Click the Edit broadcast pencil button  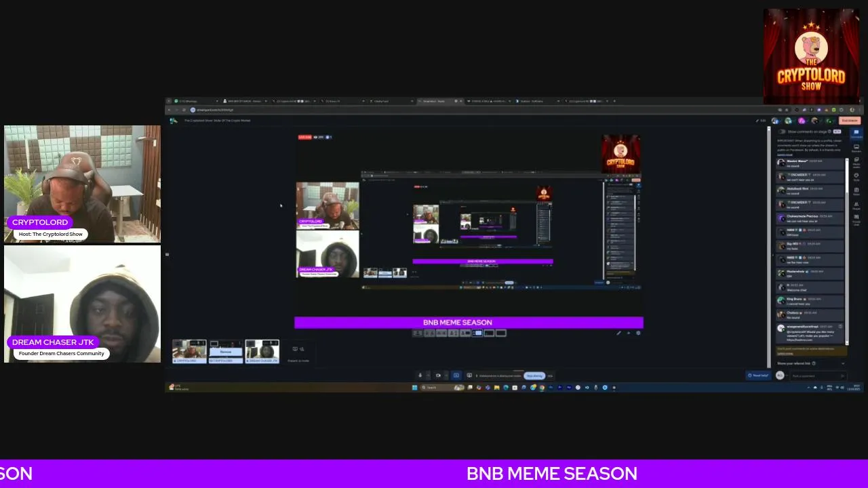click(x=761, y=121)
